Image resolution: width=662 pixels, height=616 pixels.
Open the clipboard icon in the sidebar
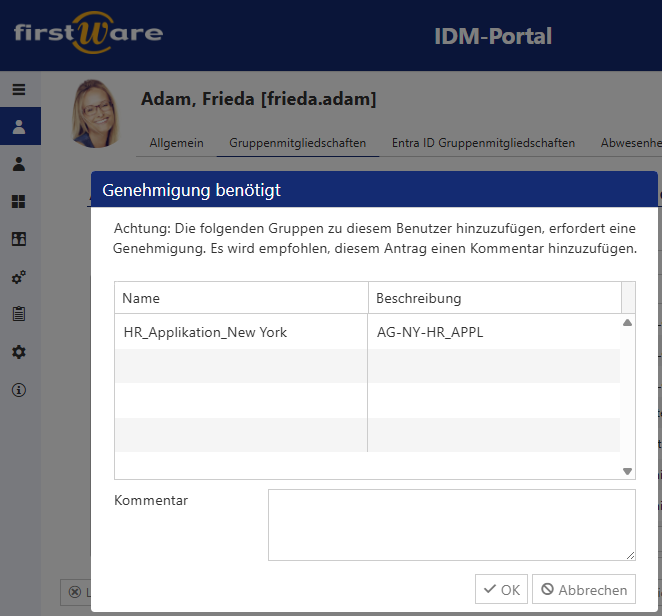(x=19, y=314)
